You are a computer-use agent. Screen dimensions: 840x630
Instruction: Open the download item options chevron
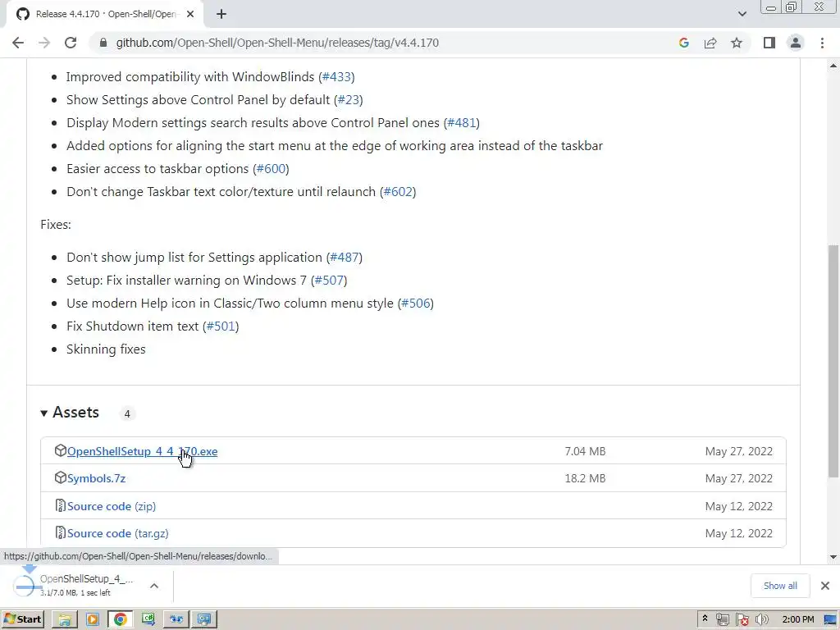154,586
